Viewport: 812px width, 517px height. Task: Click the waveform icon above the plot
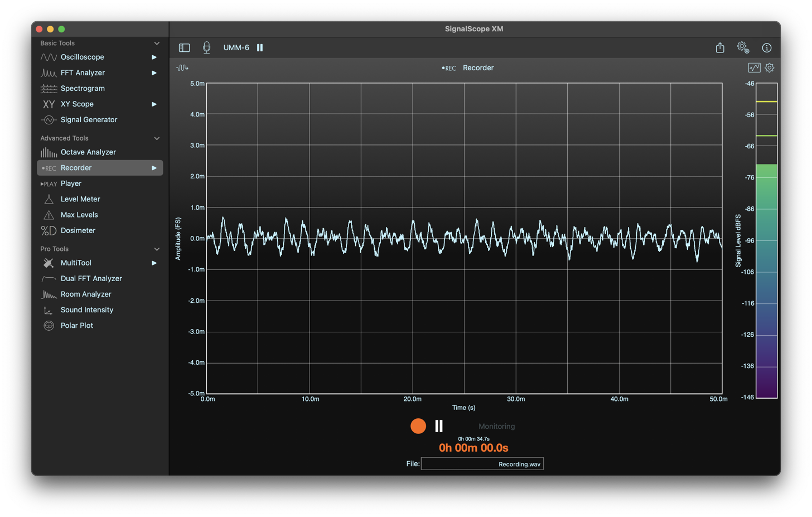point(182,68)
